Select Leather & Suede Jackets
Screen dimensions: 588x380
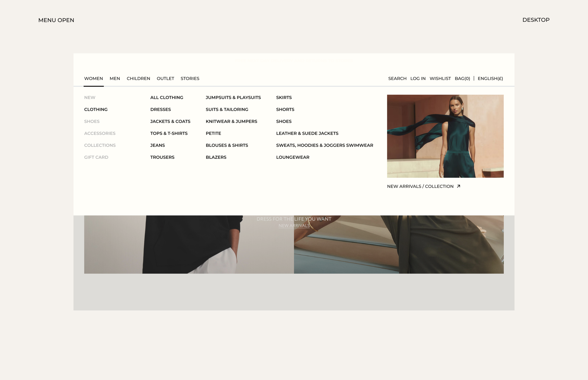click(307, 133)
